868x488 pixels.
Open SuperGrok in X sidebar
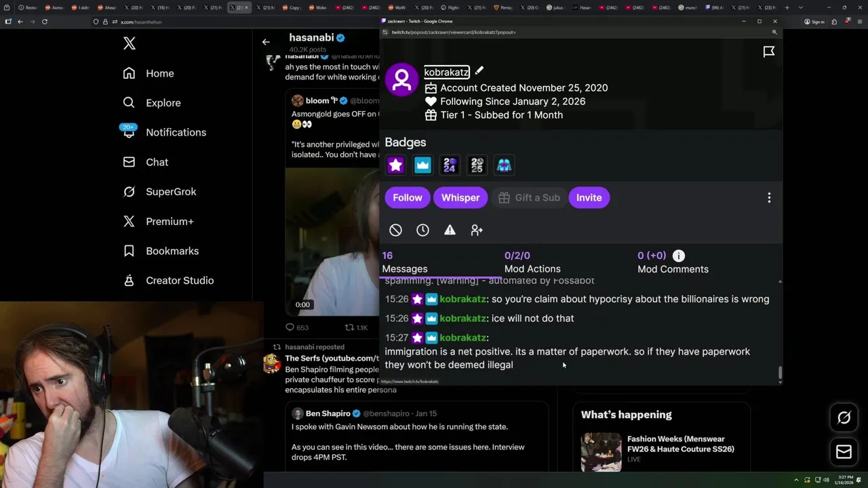160,192
